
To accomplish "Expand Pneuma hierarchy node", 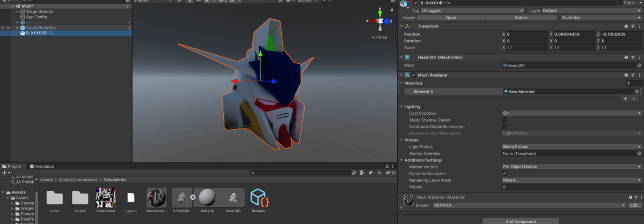I will (17, 23).
